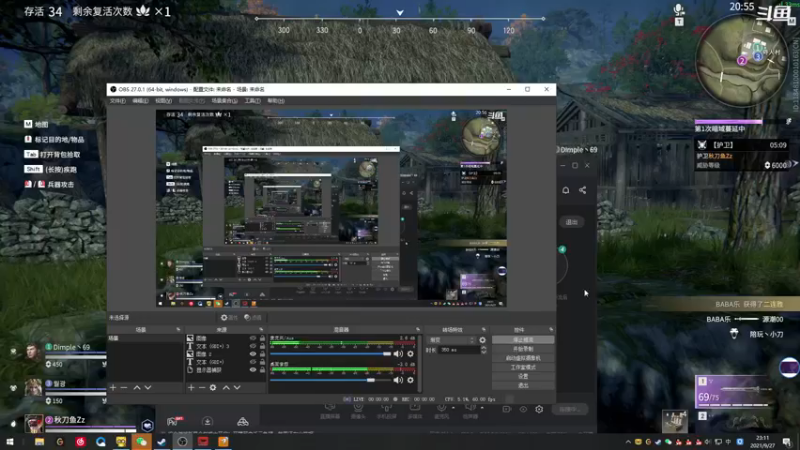
Task: Mute the second mixer channel speaker icon
Action: coord(398,380)
